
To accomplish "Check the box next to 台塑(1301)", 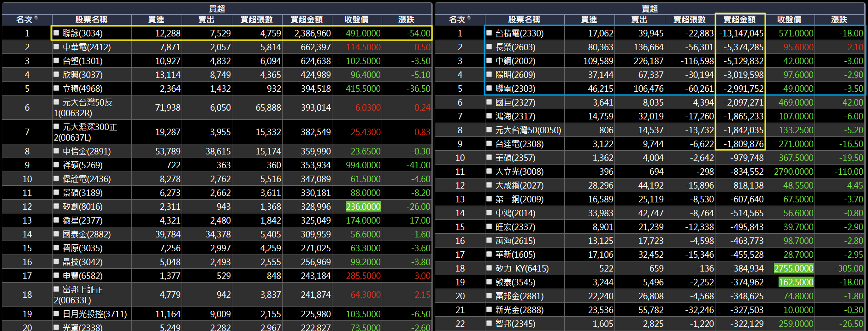I will pos(56,60).
